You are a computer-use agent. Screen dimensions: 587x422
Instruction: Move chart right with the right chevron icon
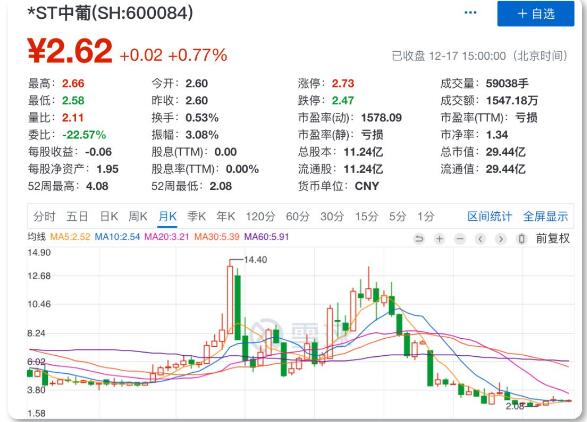coord(501,239)
